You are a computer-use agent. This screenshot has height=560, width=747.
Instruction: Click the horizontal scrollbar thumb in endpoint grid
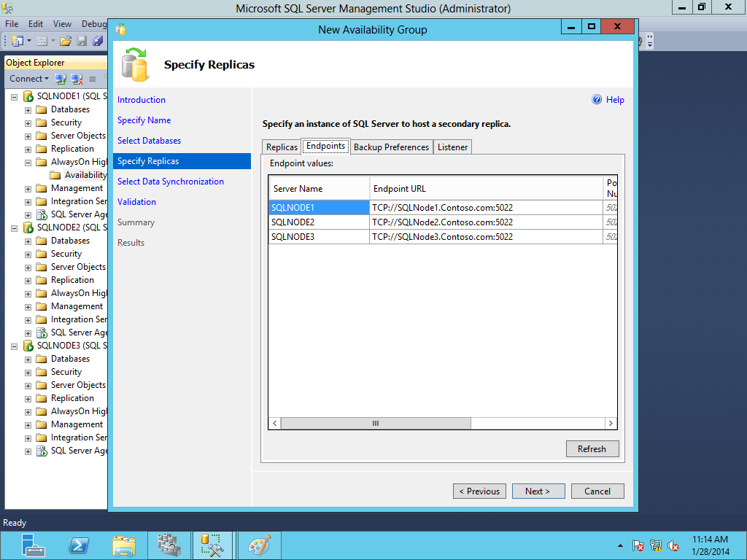[x=376, y=423]
